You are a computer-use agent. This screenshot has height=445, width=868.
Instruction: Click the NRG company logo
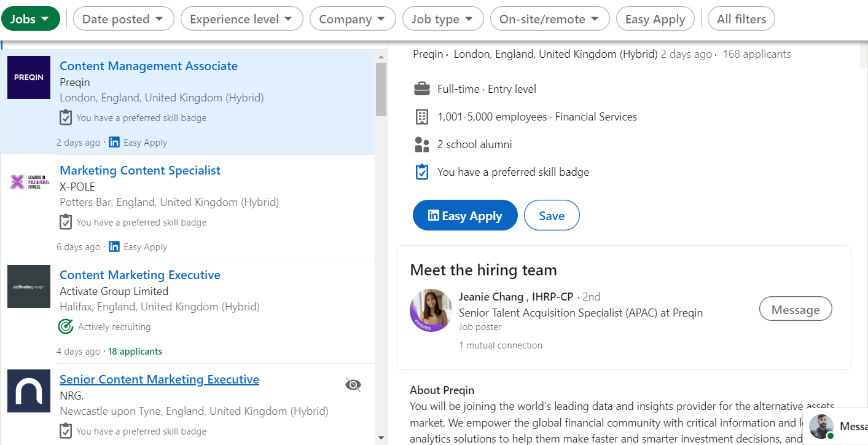[x=29, y=391]
